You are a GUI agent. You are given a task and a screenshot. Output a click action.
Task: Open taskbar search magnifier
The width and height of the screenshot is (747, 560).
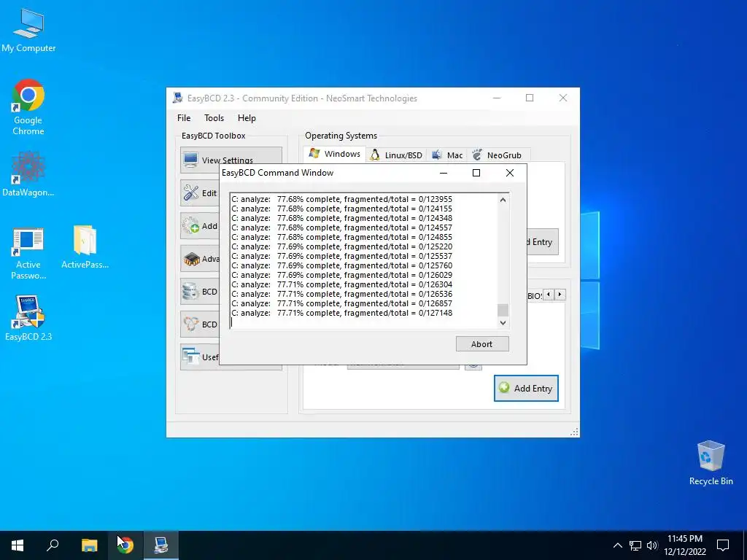(x=53, y=545)
